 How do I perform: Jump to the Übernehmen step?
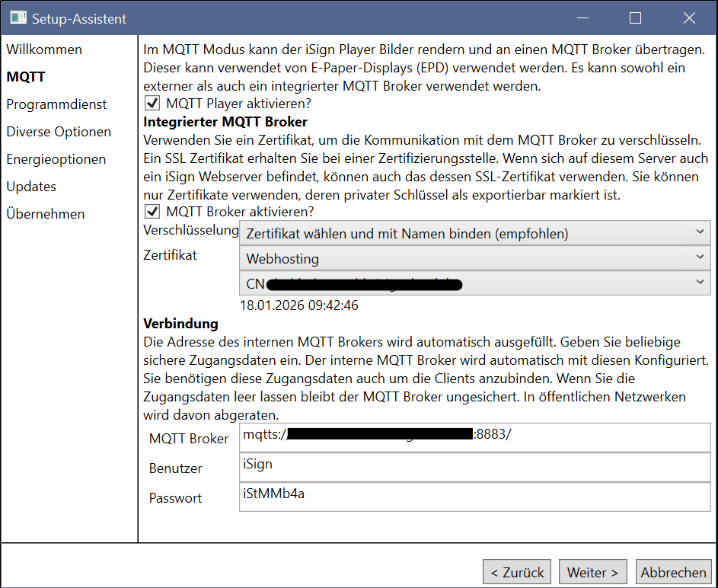click(x=46, y=214)
